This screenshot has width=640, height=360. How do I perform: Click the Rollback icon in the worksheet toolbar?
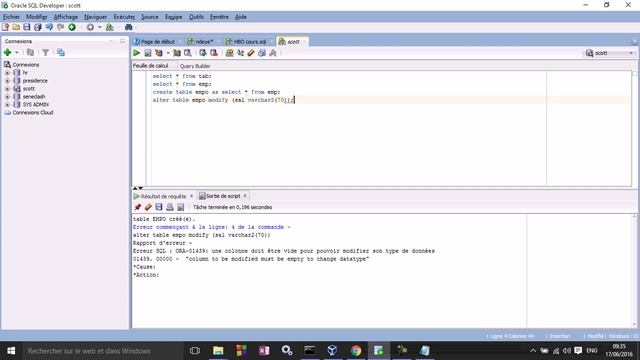(213, 53)
